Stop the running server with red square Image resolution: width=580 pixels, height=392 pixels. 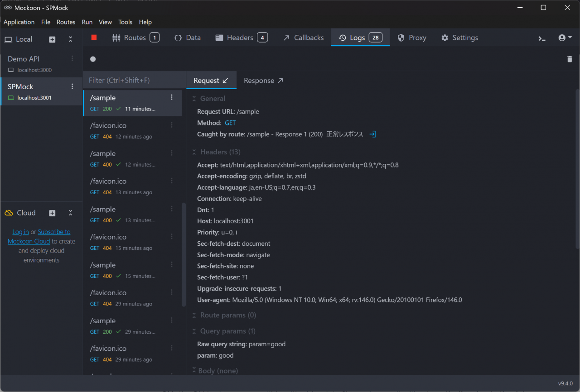pos(94,38)
